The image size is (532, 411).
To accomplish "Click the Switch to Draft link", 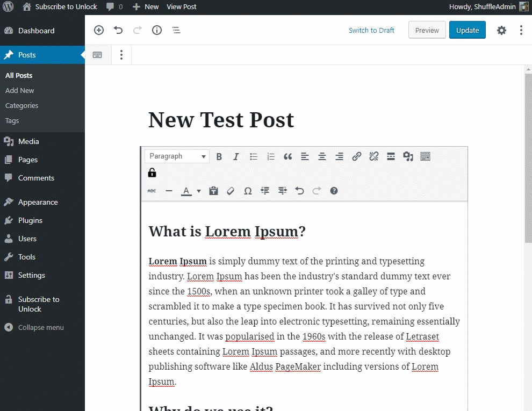I will [x=371, y=30].
